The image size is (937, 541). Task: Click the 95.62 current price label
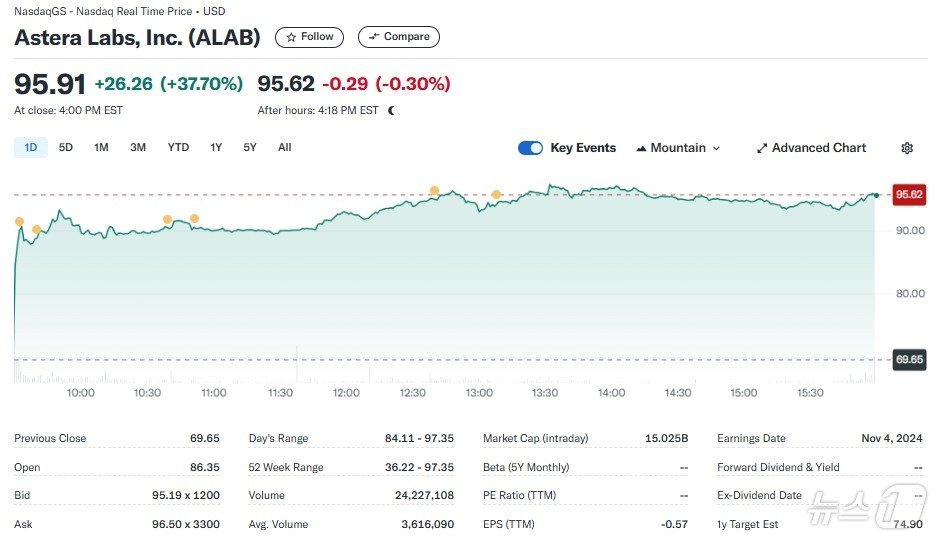[x=908, y=194]
